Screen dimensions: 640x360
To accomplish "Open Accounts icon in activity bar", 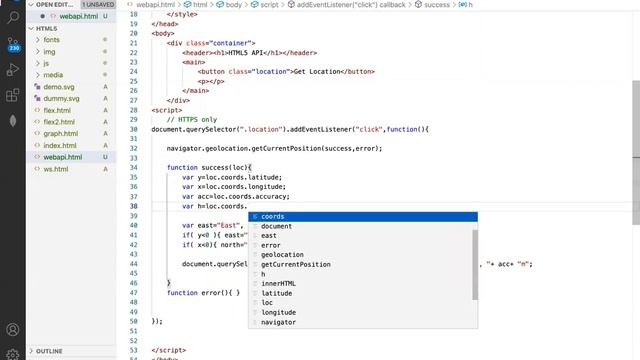I will click(13, 329).
